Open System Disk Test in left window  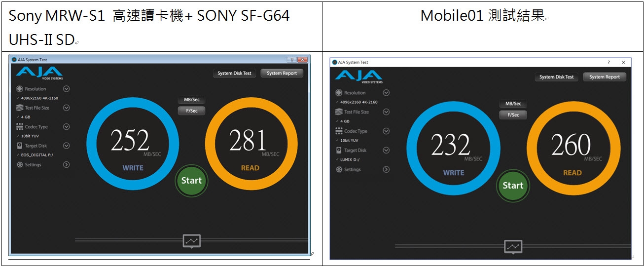(234, 73)
